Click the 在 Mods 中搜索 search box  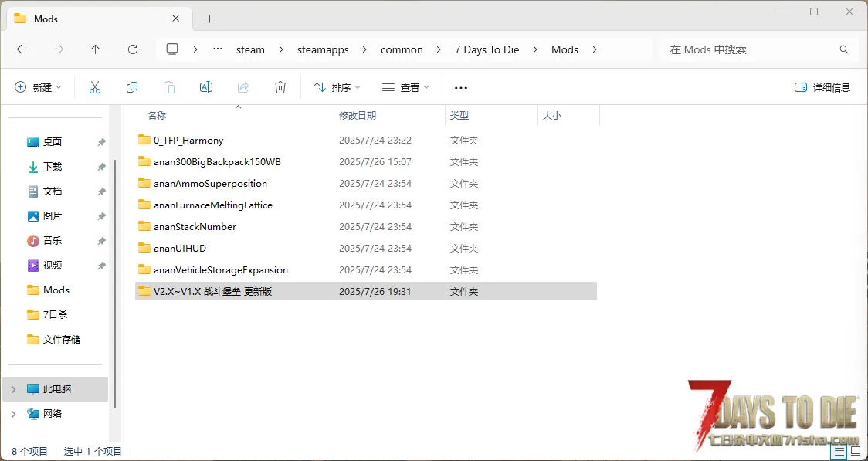[x=749, y=49]
